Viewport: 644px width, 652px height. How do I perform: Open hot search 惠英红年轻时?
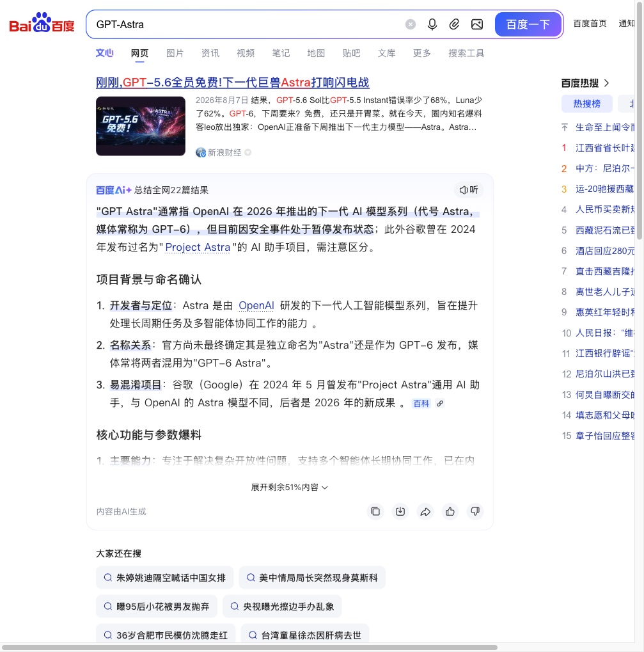(x=604, y=312)
